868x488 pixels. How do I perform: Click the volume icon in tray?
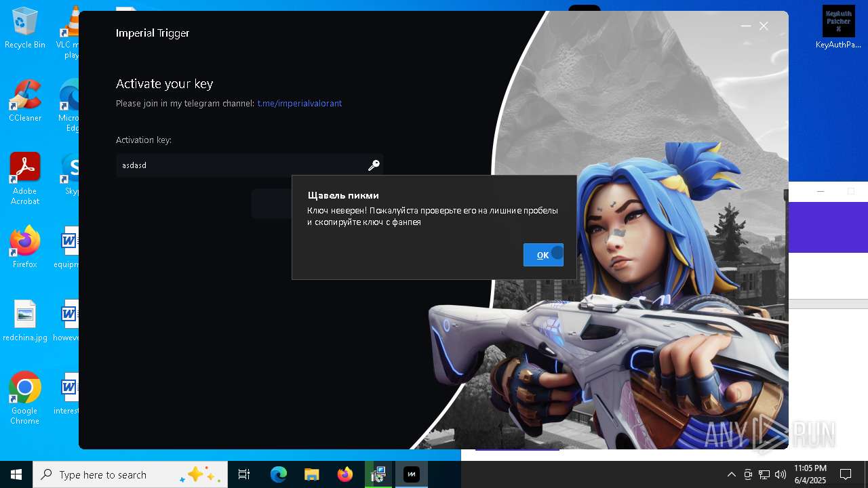(781, 474)
